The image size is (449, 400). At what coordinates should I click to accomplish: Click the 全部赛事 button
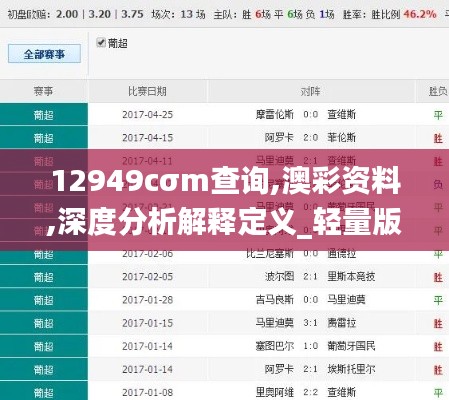tap(44, 54)
